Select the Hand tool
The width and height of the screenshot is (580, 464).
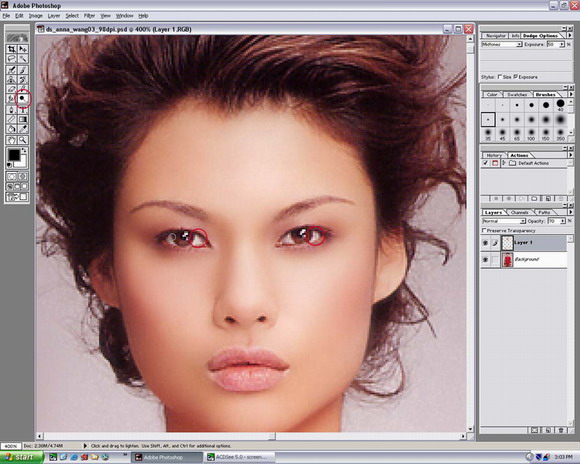pyautogui.click(x=12, y=140)
